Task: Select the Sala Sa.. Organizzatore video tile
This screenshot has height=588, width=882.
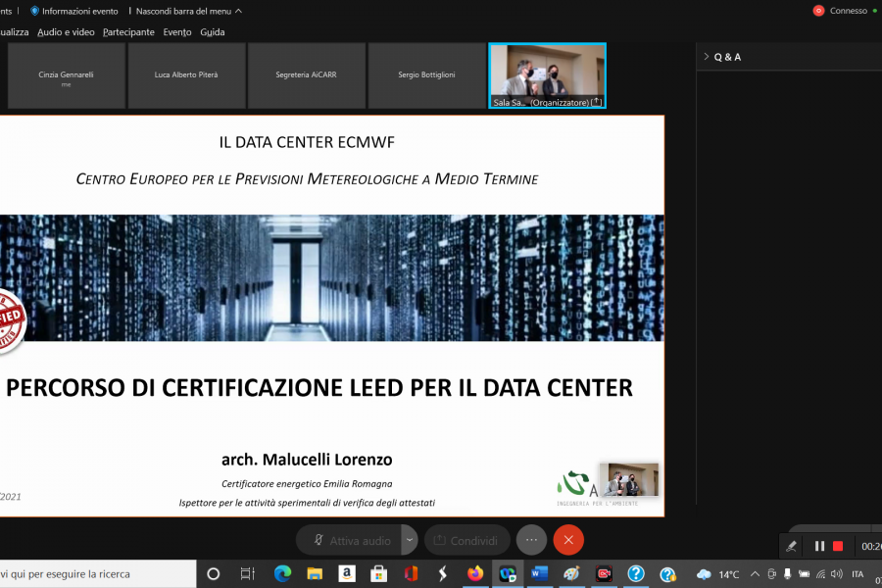Action: coord(547,75)
